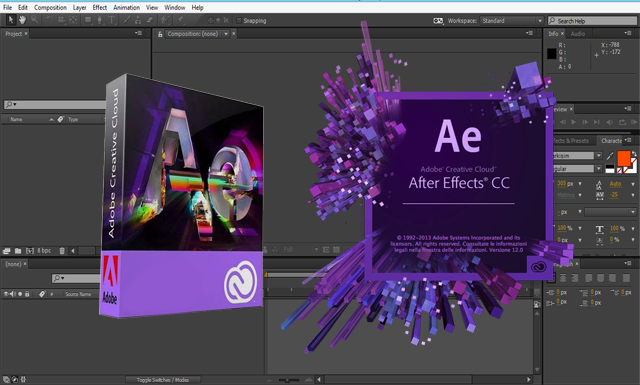
Task: Click the orange fill color swatch
Action: 624,158
